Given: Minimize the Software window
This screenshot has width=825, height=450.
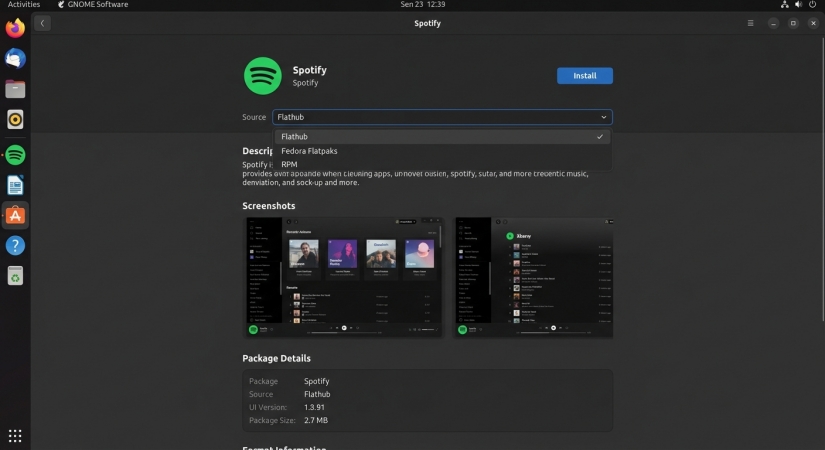Looking at the screenshot, I should click(x=773, y=23).
